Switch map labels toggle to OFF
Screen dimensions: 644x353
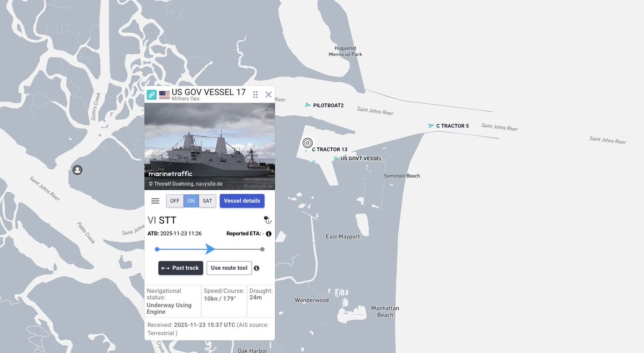[x=174, y=201]
